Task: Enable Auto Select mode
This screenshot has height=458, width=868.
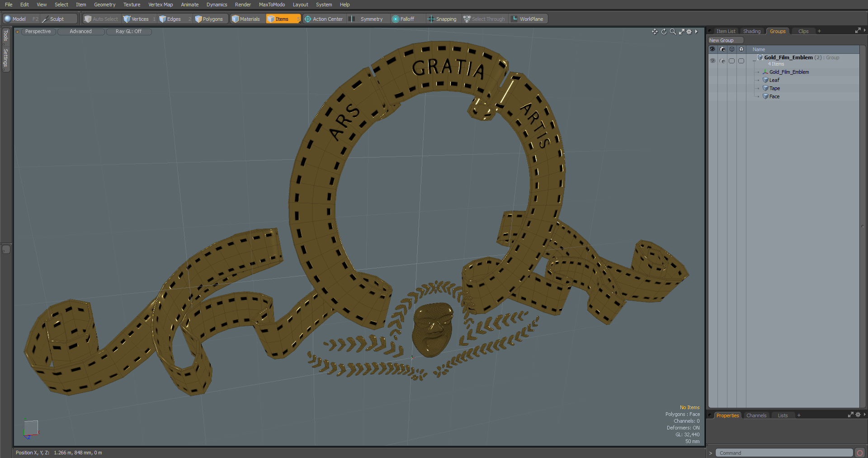Action: click(x=101, y=19)
